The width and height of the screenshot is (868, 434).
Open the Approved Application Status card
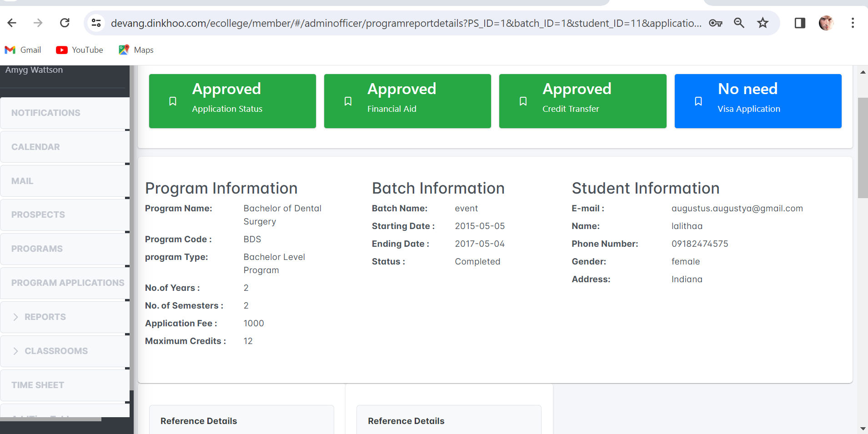(232, 101)
